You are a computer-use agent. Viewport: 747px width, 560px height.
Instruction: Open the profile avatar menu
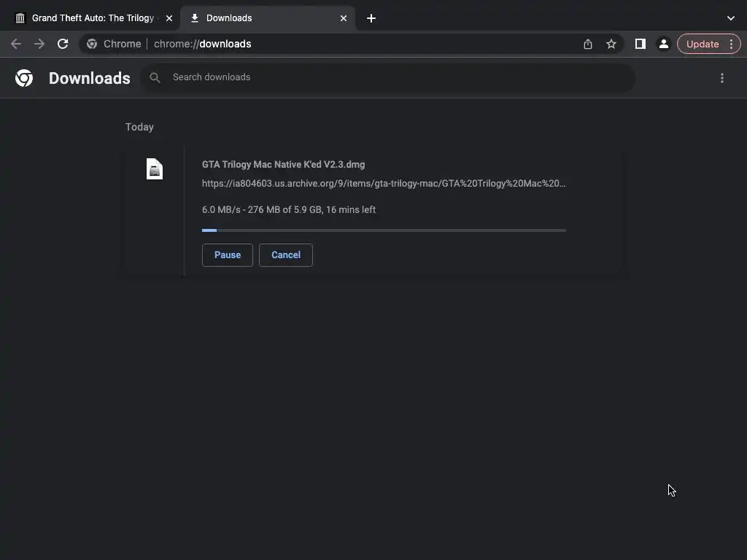[x=663, y=44]
